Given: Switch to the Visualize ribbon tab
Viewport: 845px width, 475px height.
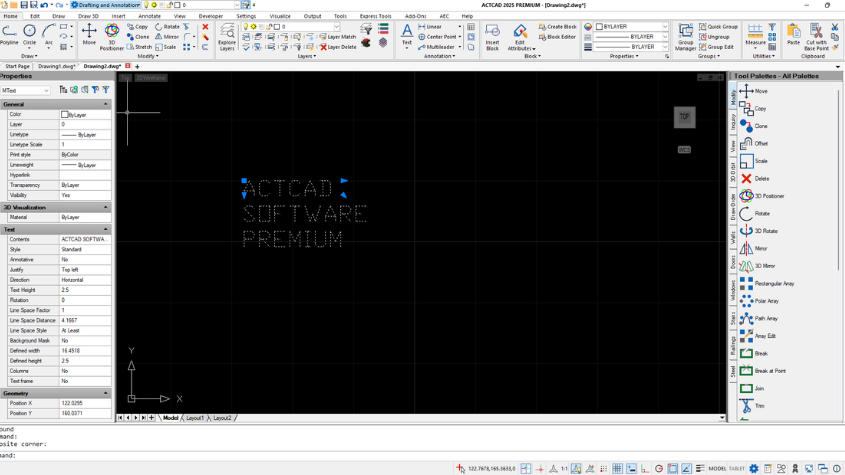Looking at the screenshot, I should (x=280, y=16).
